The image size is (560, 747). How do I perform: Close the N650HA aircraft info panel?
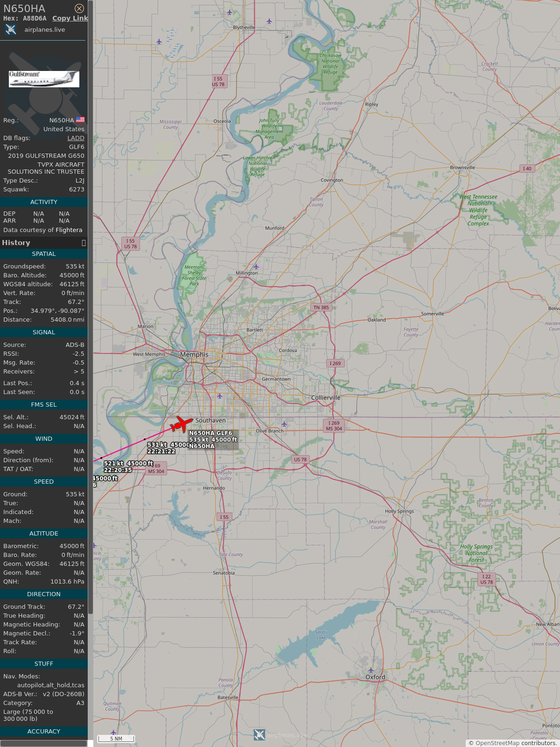point(79,8)
